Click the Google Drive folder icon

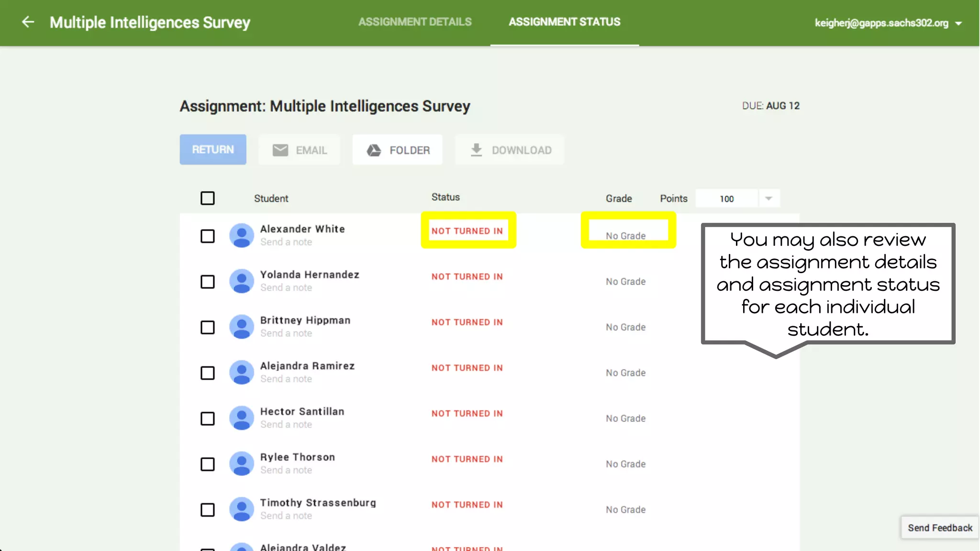pyautogui.click(x=374, y=150)
